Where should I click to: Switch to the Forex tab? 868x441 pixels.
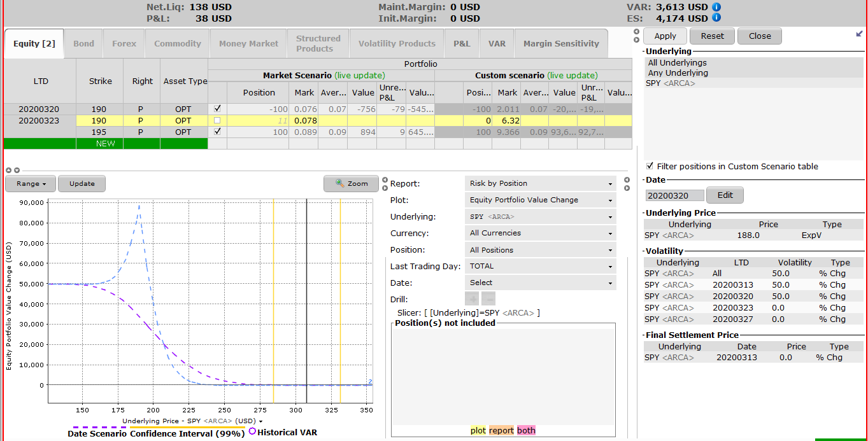tap(124, 43)
